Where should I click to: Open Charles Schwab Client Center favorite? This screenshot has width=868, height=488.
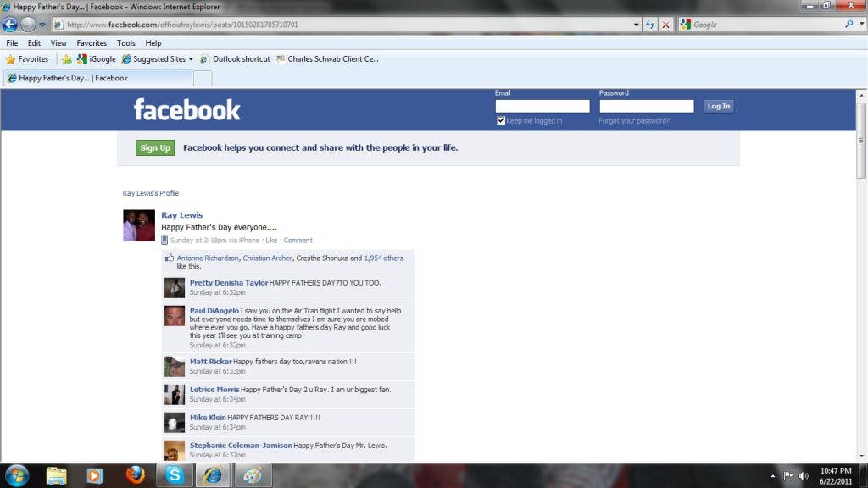327,59
